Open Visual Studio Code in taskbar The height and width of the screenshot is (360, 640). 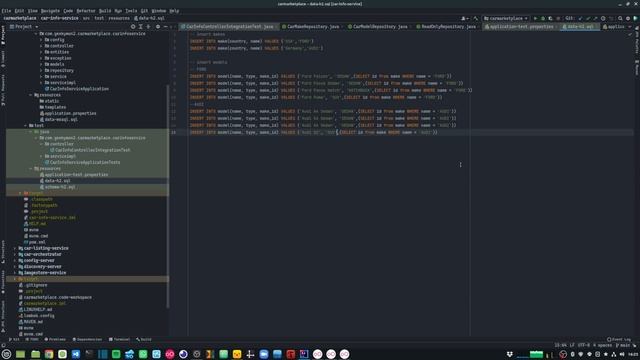pos(76,354)
